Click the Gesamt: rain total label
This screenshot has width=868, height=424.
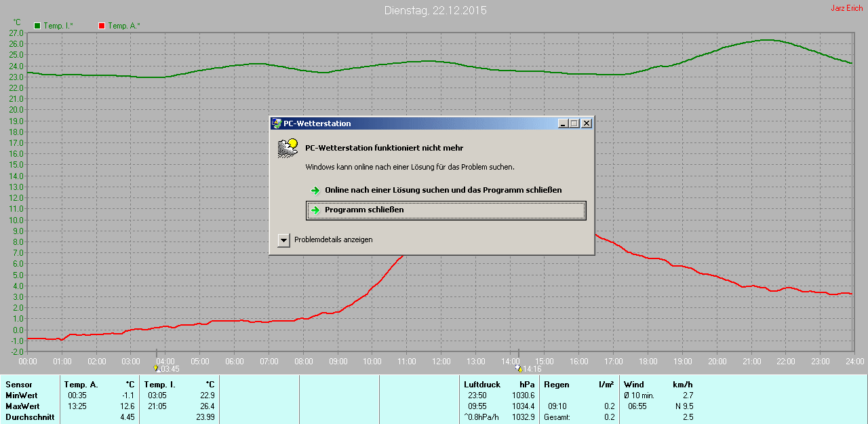[x=557, y=417]
